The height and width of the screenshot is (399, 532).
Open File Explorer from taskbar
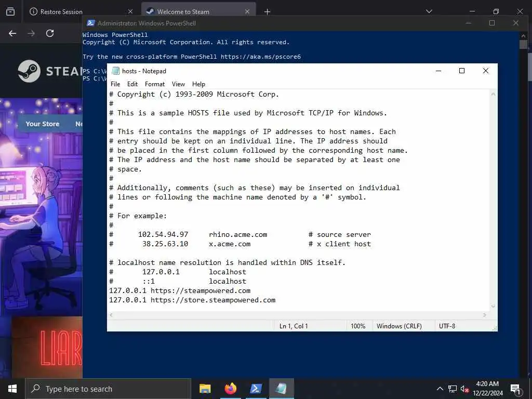pos(205,389)
